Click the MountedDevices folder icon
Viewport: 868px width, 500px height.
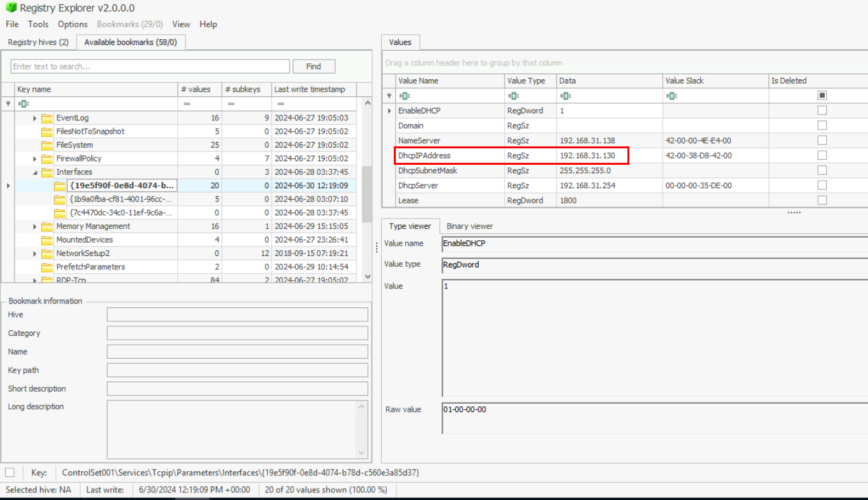[47, 240]
